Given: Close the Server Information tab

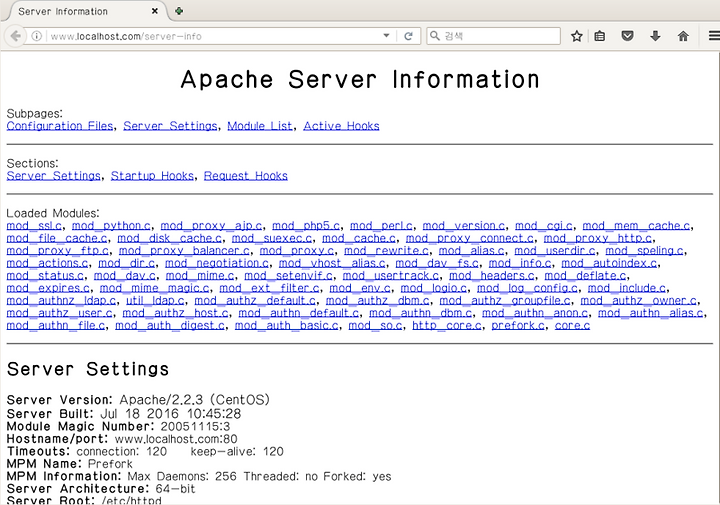Looking at the screenshot, I should tap(155, 11).
